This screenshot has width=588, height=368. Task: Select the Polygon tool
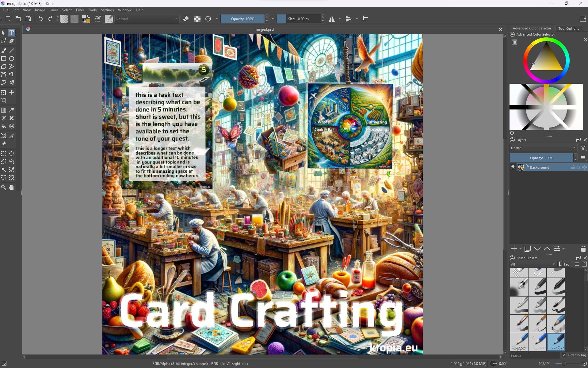[4, 67]
